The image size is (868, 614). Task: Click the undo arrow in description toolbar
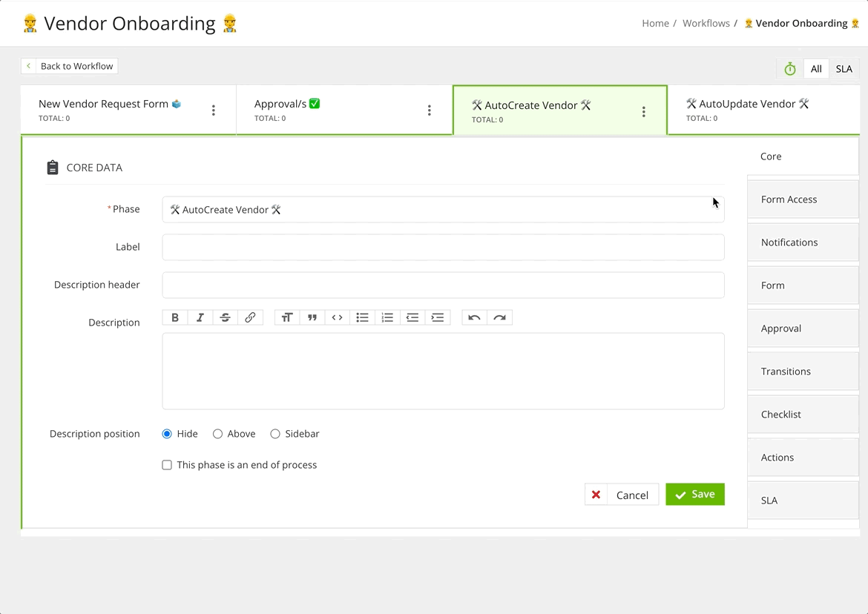[475, 317]
